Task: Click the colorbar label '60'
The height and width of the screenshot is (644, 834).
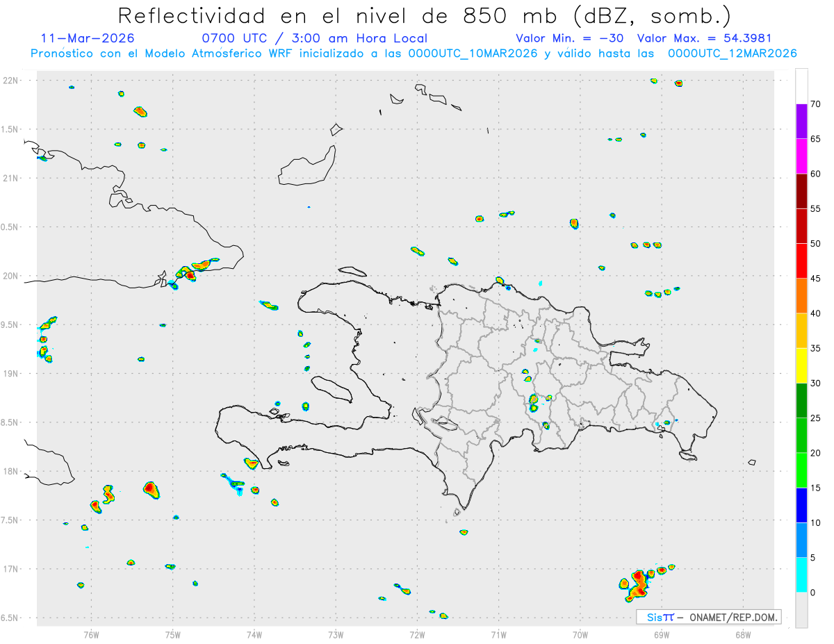Action: pos(816,174)
